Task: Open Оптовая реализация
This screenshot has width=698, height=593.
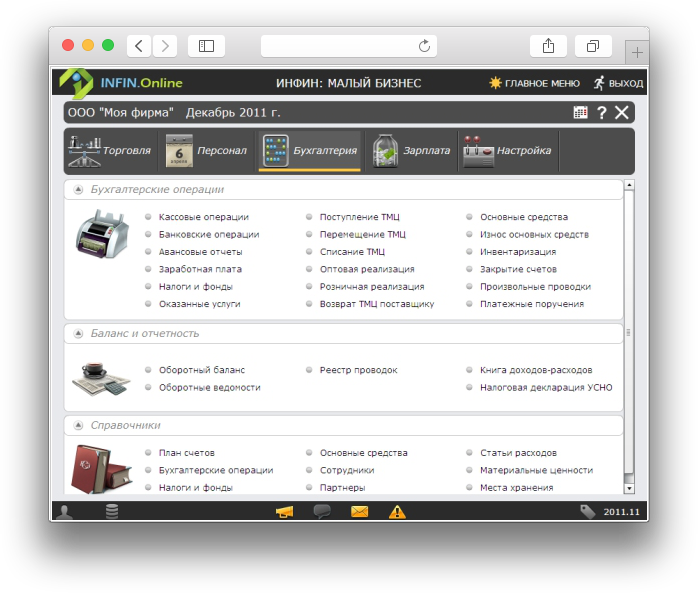Action: pyautogui.click(x=367, y=269)
